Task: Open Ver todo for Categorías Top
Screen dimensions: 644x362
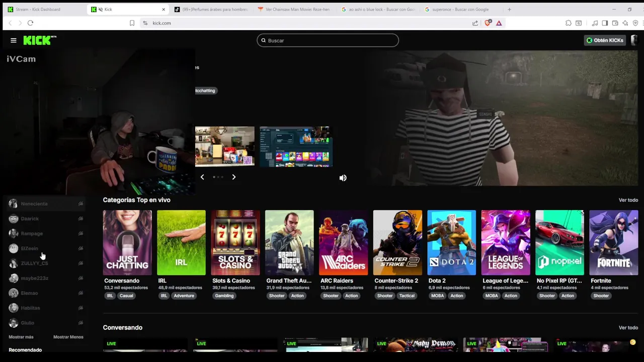Action: 628,200
